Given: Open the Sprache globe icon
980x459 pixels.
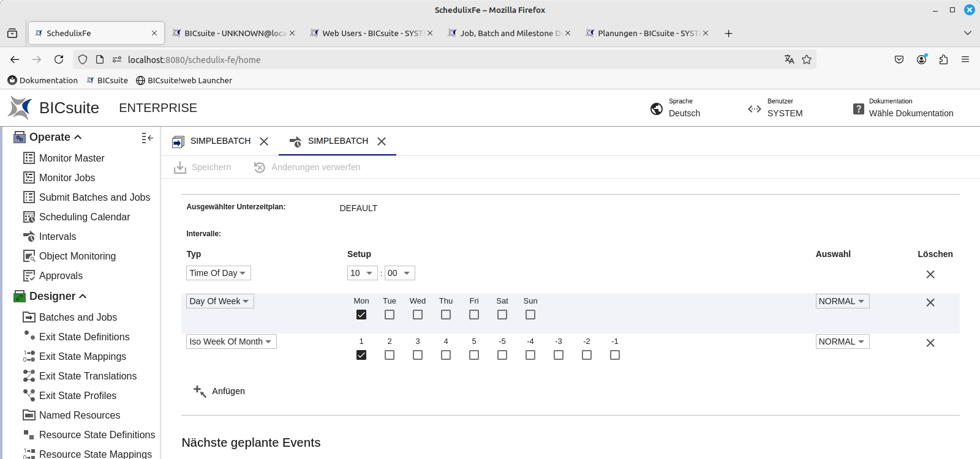Looking at the screenshot, I should click(x=657, y=109).
